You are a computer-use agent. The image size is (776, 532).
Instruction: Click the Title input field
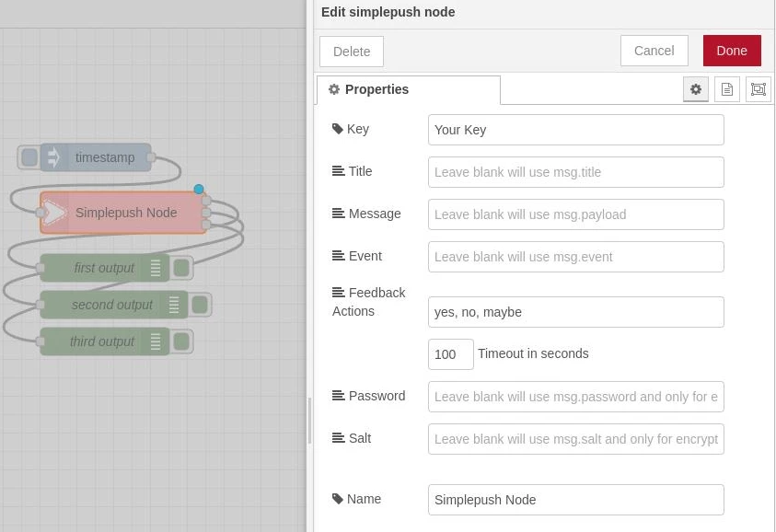575,172
